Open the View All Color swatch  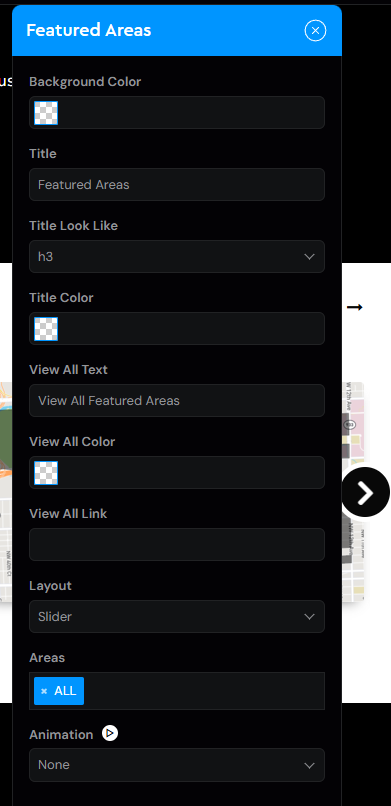[x=46, y=472]
